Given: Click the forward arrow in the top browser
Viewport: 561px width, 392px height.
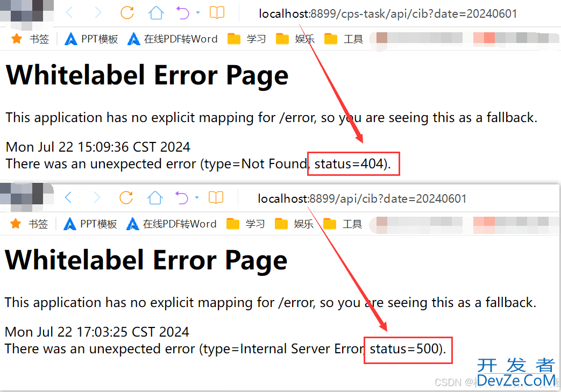Looking at the screenshot, I should tap(98, 13).
